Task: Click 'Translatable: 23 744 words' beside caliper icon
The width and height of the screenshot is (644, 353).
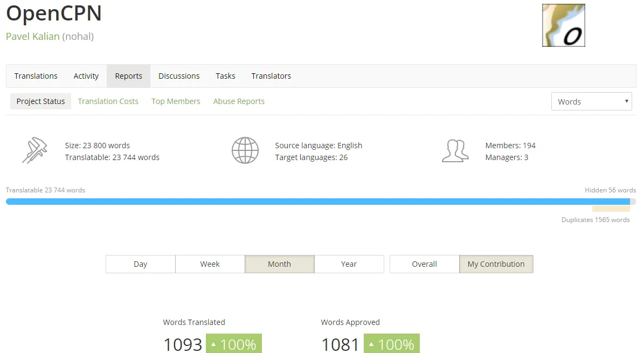Action: pos(112,157)
